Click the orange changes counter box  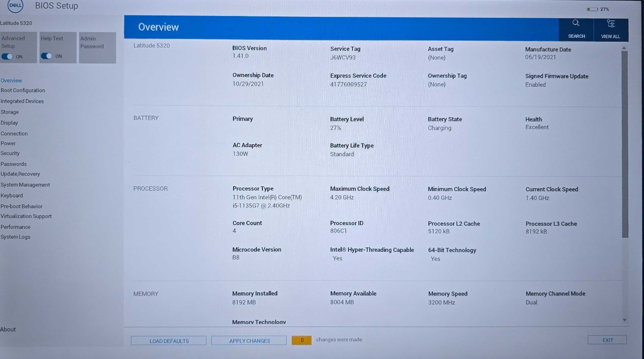(x=302, y=340)
